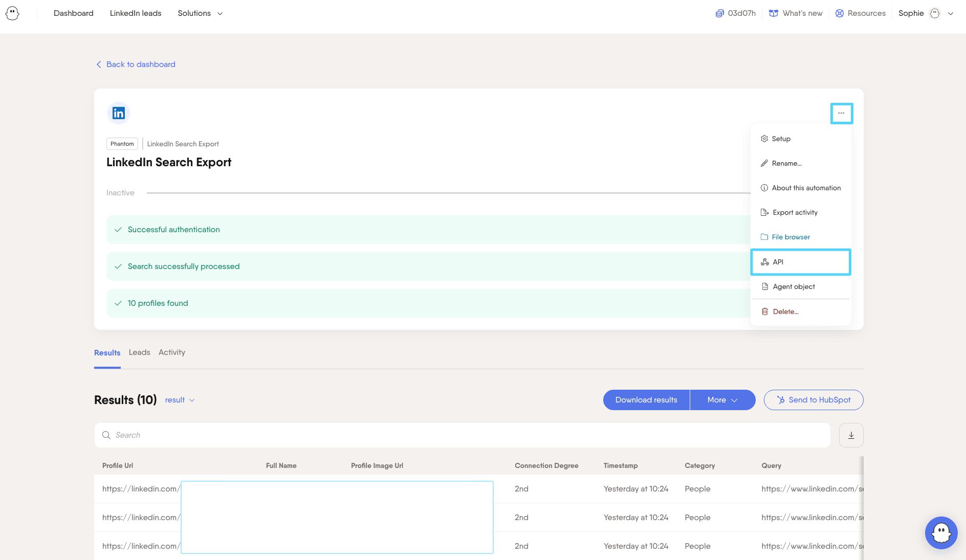The height and width of the screenshot is (560, 966).
Task: Click the Phantom tag label
Action: [122, 144]
